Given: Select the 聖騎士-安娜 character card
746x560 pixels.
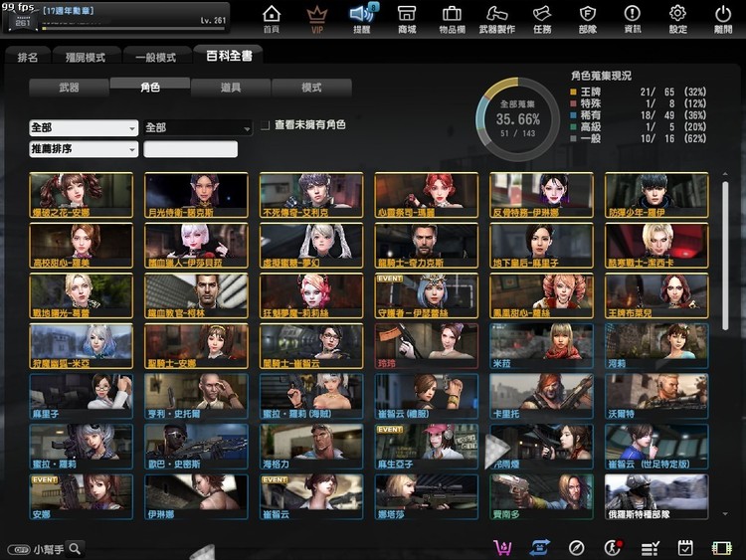Looking at the screenshot, I should [x=196, y=346].
